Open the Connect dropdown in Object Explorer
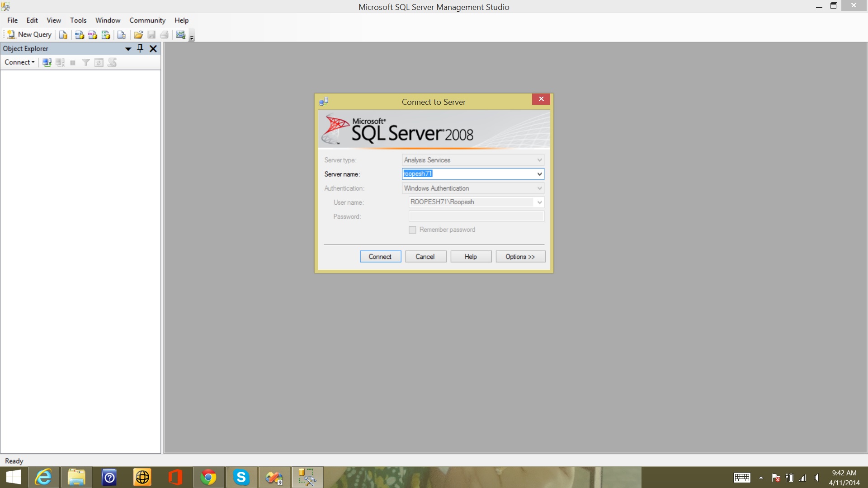 19,62
